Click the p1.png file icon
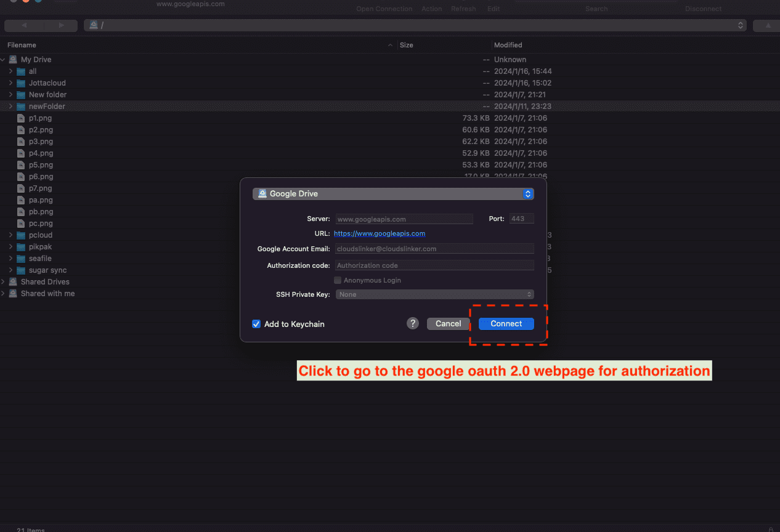 (21, 118)
